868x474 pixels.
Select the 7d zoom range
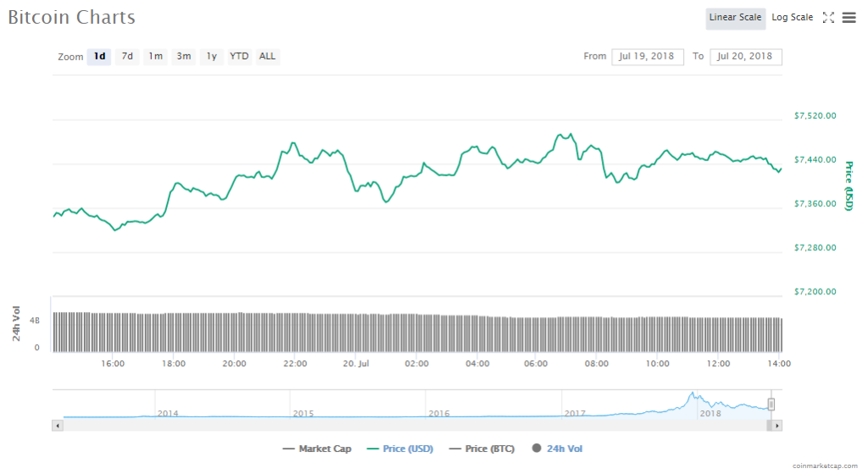coord(127,57)
